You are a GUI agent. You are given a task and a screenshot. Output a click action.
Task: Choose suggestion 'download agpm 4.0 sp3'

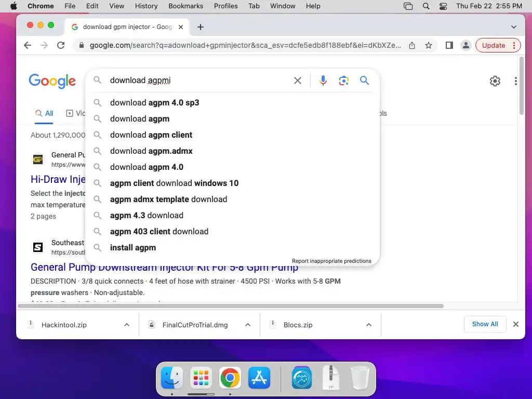232,102
